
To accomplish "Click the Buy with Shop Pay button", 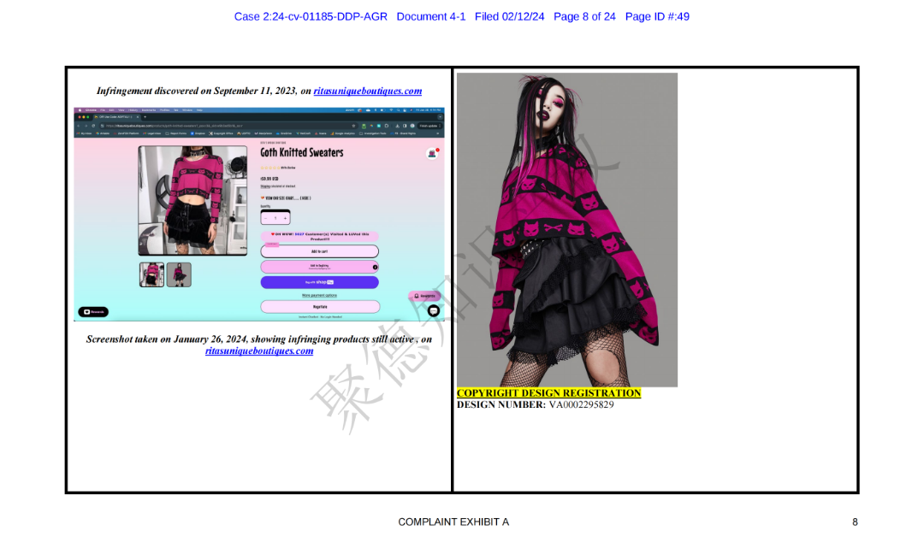I will [x=319, y=282].
